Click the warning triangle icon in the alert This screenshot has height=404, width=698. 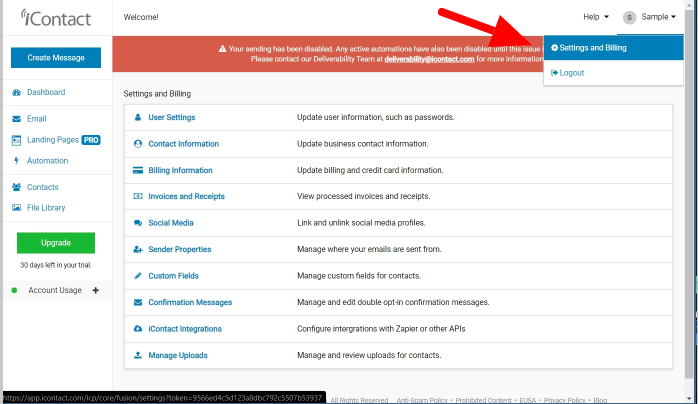(223, 49)
